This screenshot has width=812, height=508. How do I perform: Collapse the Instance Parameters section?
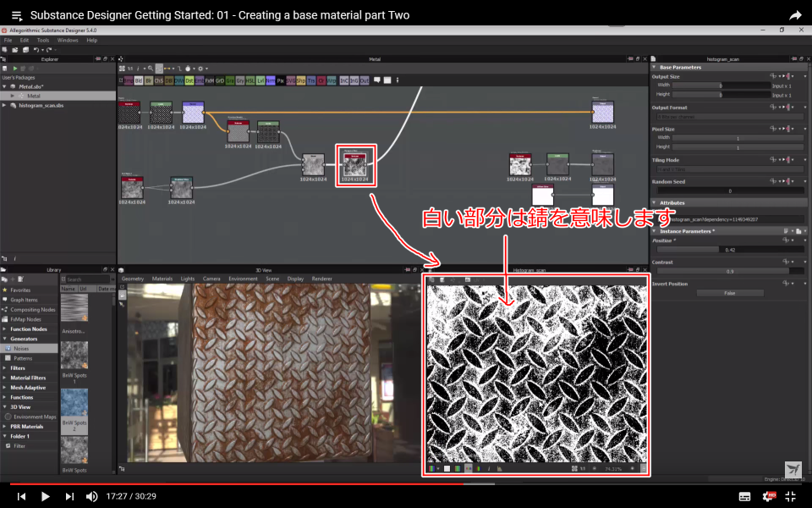pyautogui.click(x=655, y=231)
